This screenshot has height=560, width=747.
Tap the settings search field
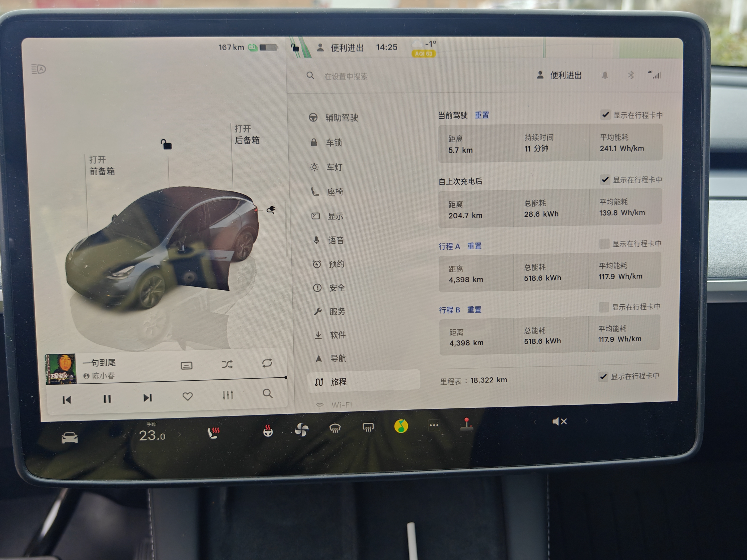346,77
